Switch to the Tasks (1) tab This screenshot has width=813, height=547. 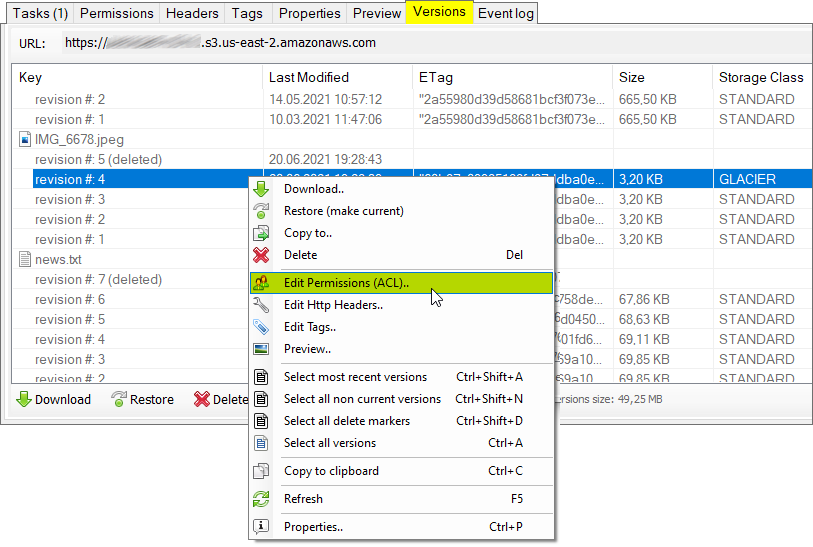pos(40,13)
